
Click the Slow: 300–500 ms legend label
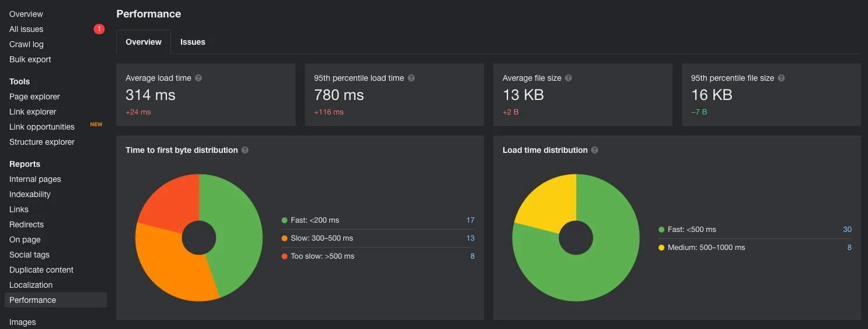pos(322,238)
